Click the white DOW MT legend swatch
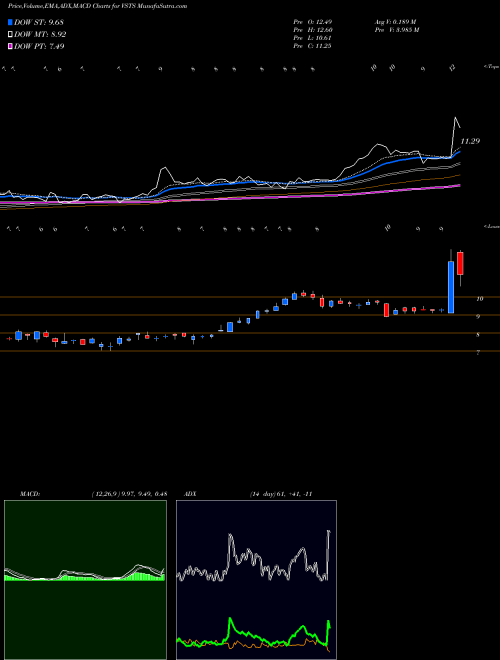This screenshot has width=500, height=660. (x=11, y=35)
